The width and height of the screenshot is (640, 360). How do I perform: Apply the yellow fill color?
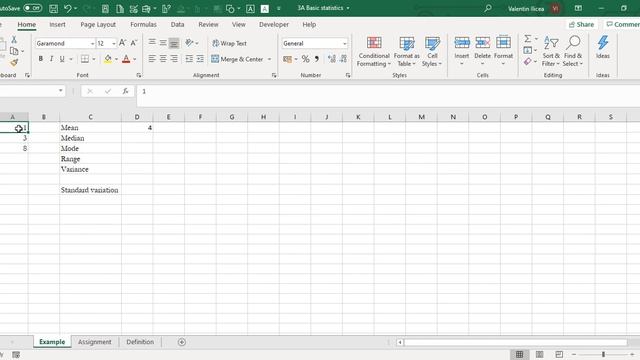[x=108, y=59]
